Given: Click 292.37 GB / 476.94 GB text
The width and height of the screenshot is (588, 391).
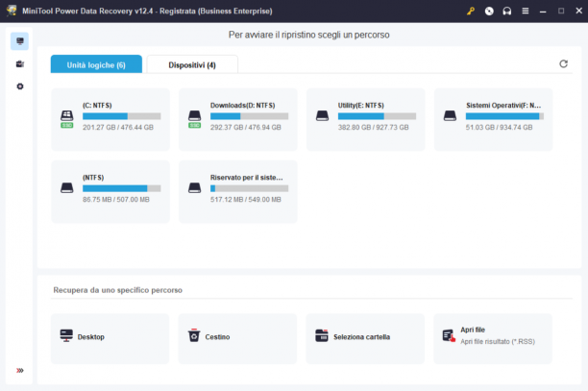Looking at the screenshot, I should tap(245, 128).
